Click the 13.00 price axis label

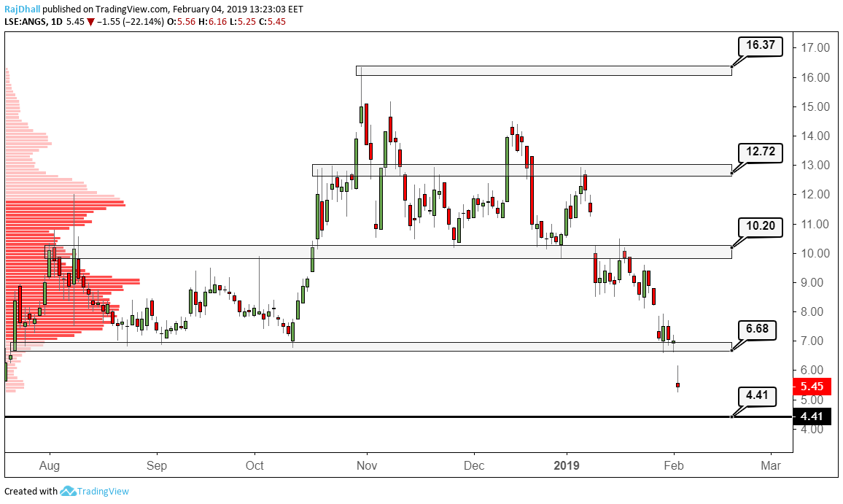point(815,165)
